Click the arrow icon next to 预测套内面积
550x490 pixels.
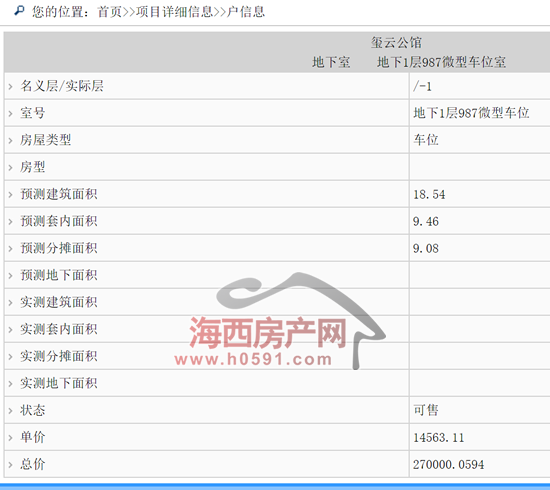[x=11, y=221]
